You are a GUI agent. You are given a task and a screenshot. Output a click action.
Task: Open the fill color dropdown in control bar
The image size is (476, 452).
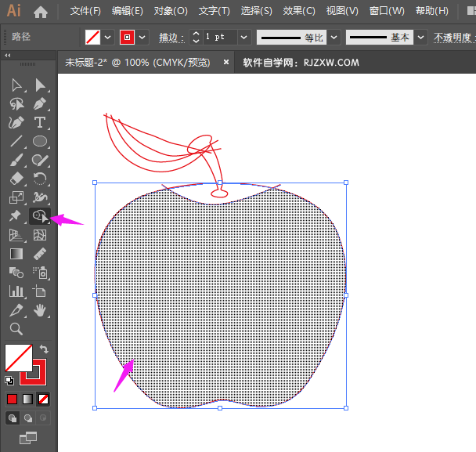(x=109, y=37)
